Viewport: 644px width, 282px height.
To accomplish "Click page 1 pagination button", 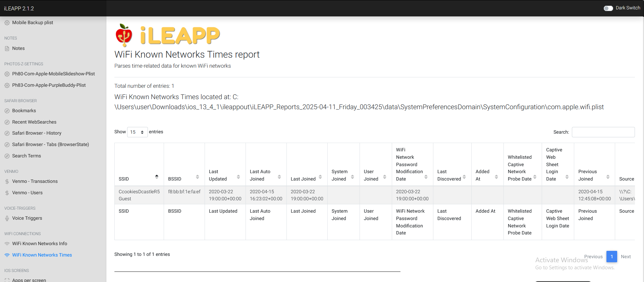I will (612, 257).
